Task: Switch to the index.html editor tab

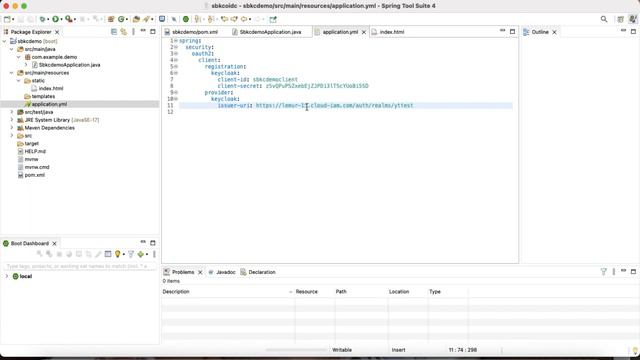Action: [x=391, y=32]
